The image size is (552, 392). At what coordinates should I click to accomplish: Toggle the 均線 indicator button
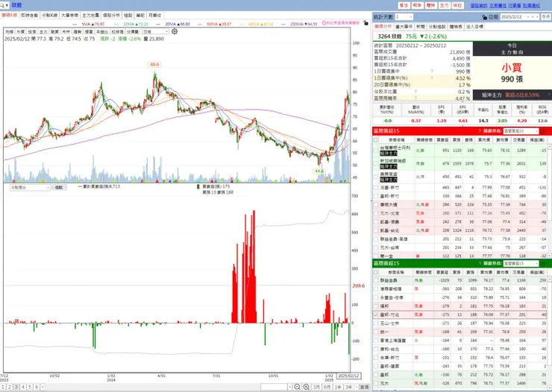(9, 31)
